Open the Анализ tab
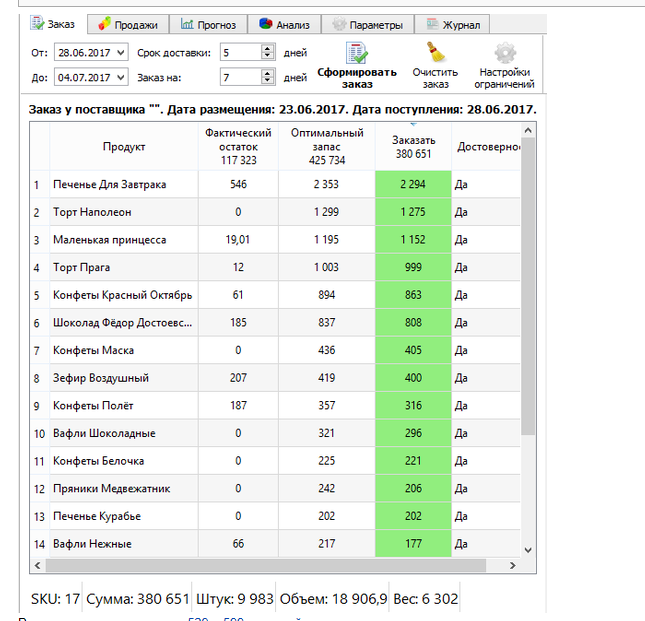Screen dimensions: 645x621 (284, 24)
